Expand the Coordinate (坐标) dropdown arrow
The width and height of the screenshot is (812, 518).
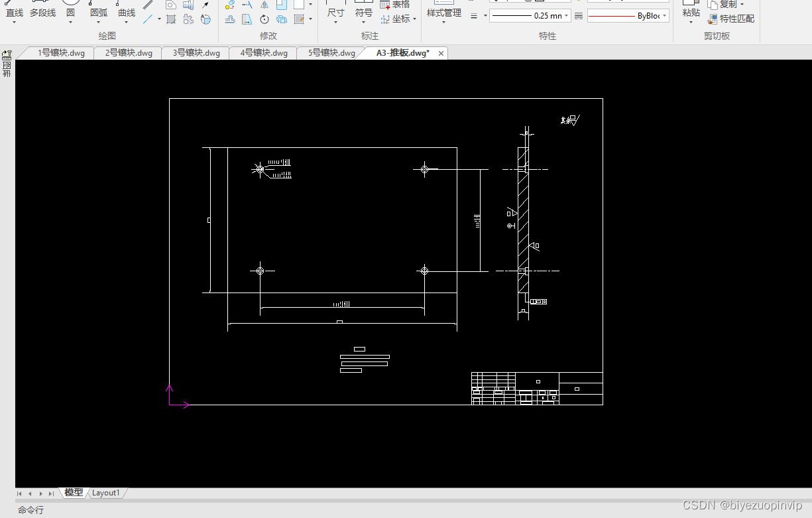click(x=415, y=19)
